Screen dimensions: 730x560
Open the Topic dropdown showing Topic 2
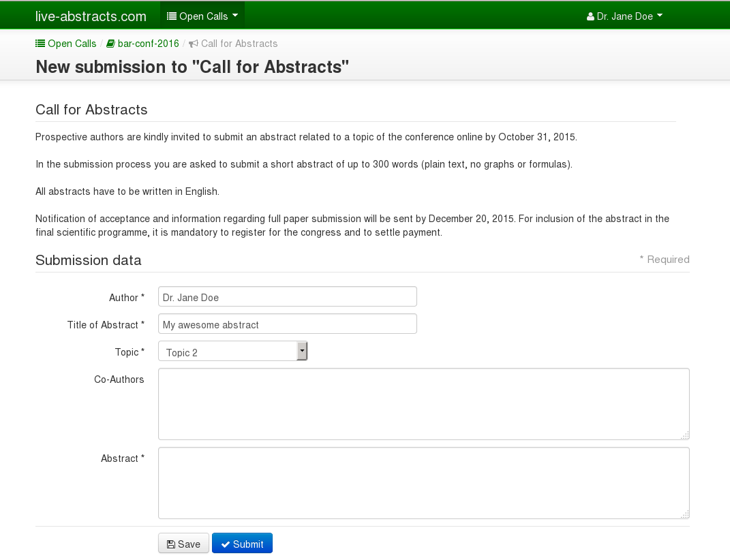coord(232,352)
